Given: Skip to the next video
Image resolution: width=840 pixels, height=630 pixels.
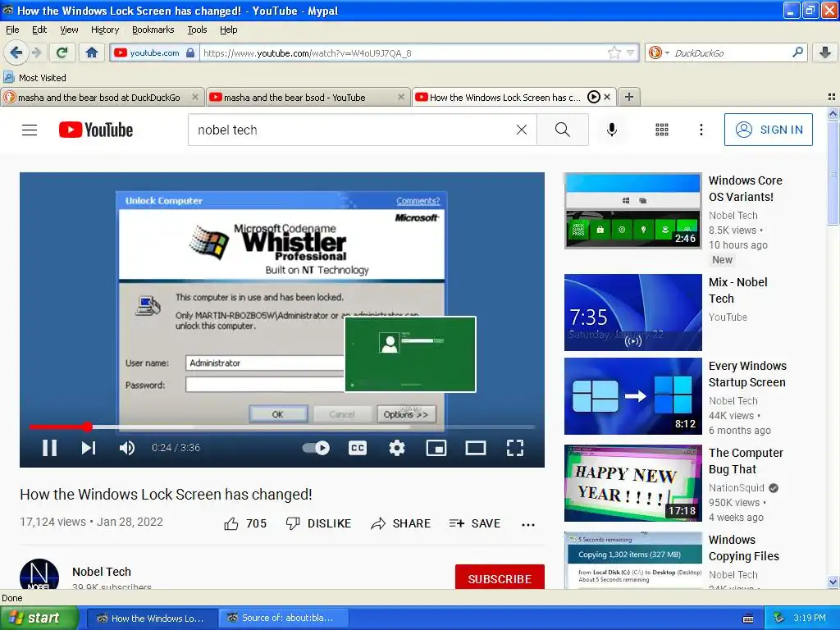Looking at the screenshot, I should tap(89, 448).
